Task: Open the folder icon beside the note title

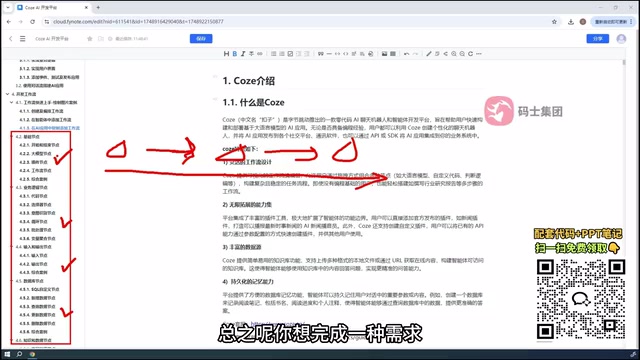Action: pos(101,39)
